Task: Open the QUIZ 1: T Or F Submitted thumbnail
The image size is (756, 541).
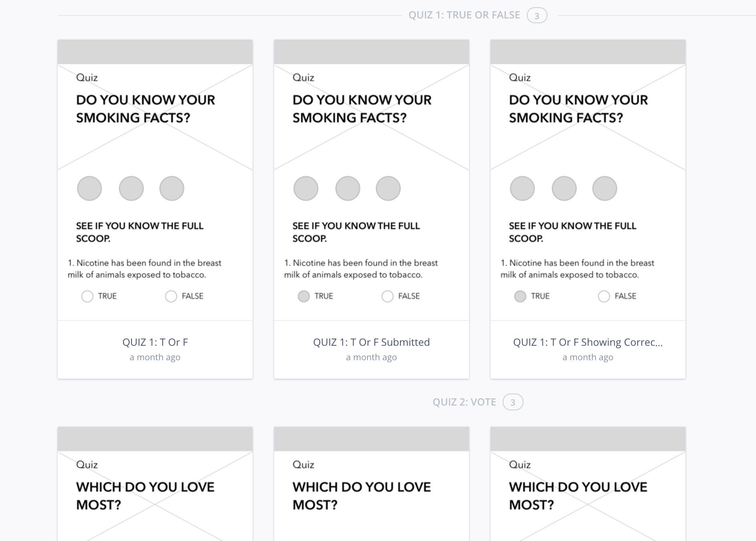Action: [372, 180]
